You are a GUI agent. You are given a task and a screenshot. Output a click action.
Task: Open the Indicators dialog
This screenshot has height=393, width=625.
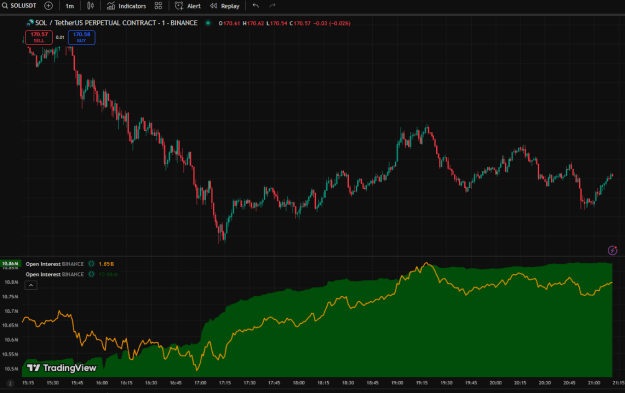point(126,6)
